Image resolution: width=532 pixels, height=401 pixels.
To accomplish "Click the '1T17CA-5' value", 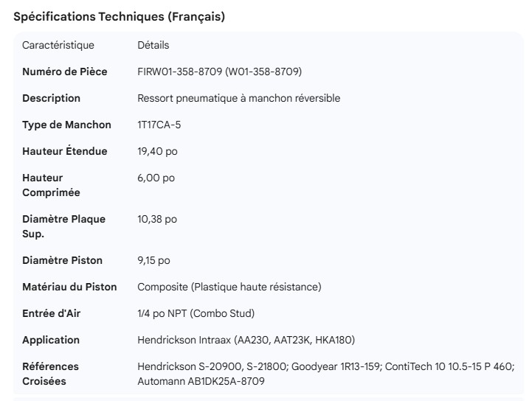I will 159,125.
